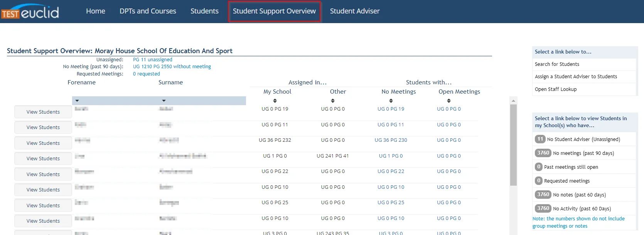Sort by Other column arrows
This screenshot has width=644, height=235.
click(x=333, y=101)
